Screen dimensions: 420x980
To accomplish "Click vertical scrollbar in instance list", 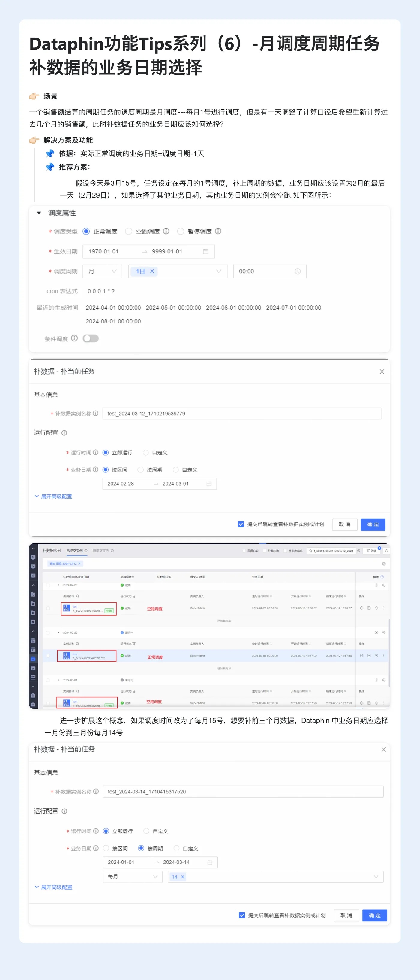I will pos(390,653).
